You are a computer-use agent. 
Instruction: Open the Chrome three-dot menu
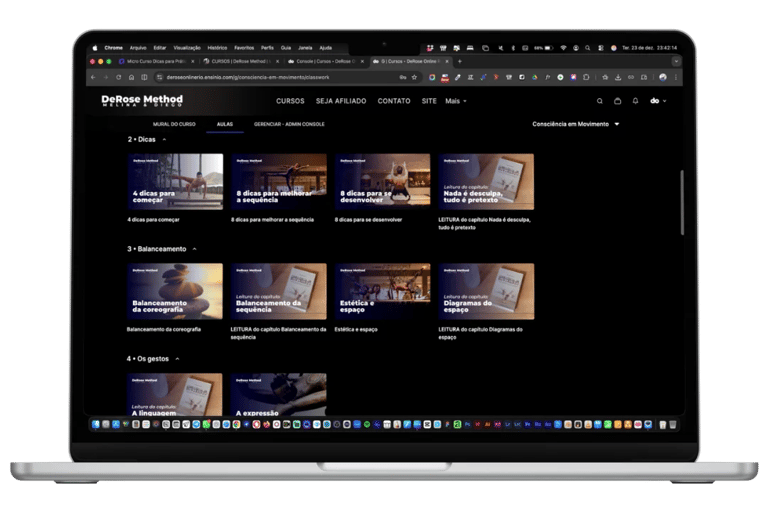(x=676, y=77)
